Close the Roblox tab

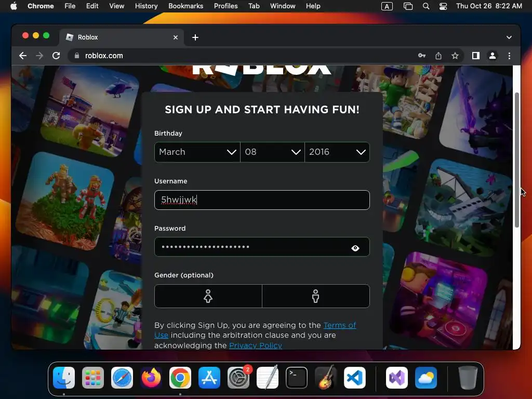[x=176, y=37]
